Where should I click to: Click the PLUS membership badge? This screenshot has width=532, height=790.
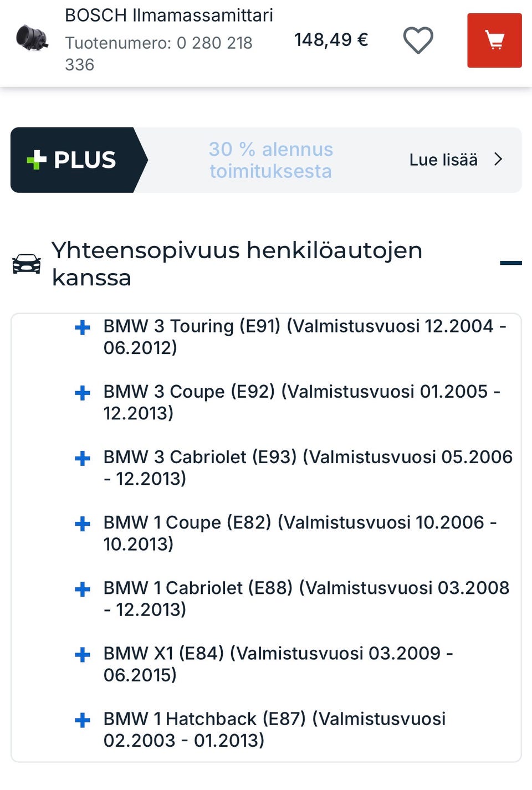[x=73, y=160]
